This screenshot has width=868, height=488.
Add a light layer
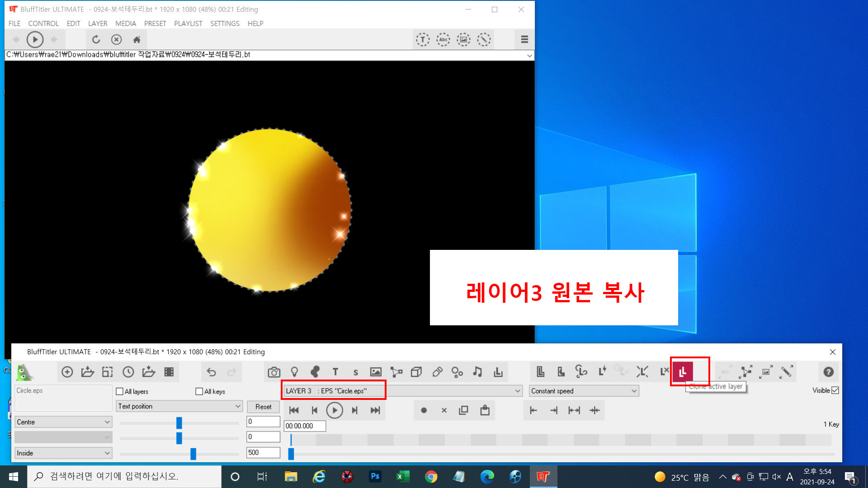click(294, 372)
